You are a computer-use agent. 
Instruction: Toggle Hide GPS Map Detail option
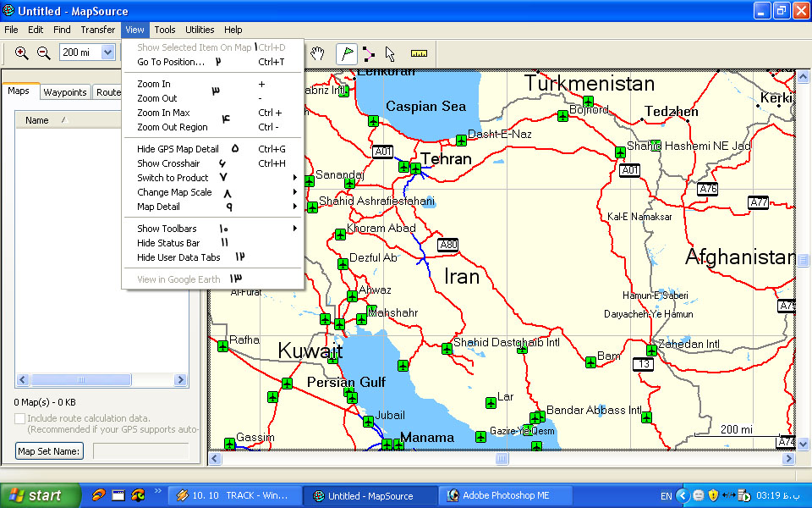click(178, 149)
